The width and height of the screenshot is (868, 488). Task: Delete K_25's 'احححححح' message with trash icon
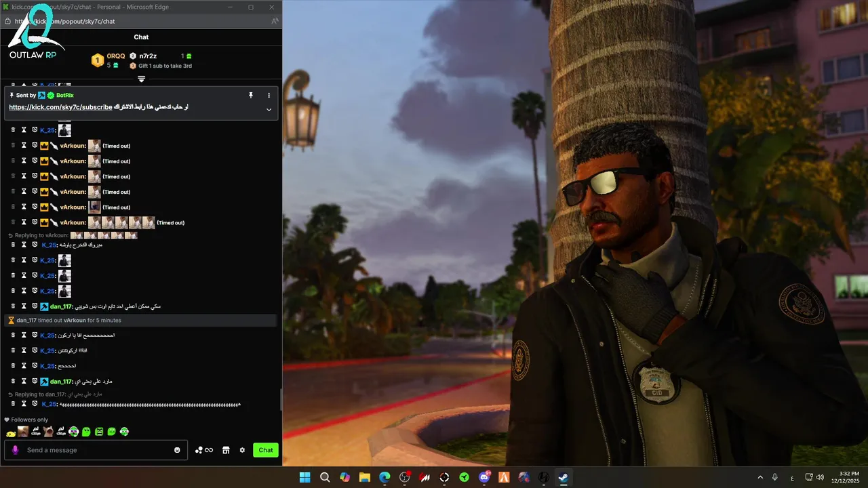(x=13, y=365)
